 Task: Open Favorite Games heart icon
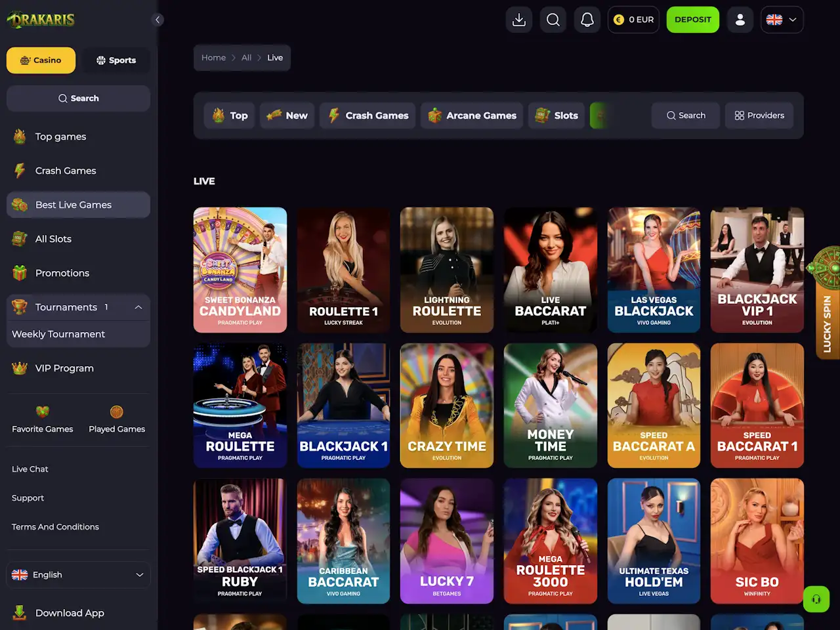43,411
